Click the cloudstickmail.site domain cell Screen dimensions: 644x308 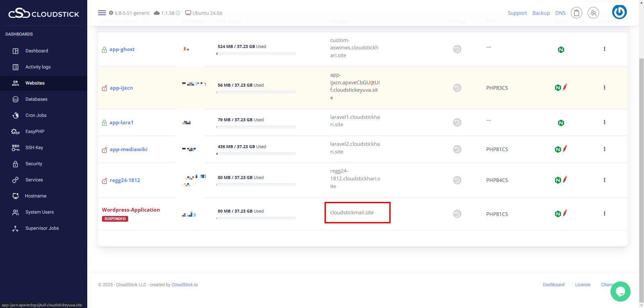point(352,213)
